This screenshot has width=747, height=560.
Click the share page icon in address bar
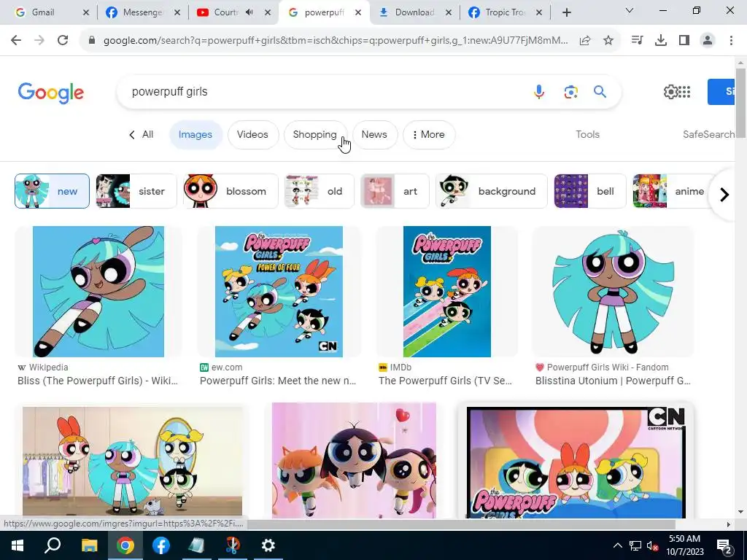(x=585, y=41)
